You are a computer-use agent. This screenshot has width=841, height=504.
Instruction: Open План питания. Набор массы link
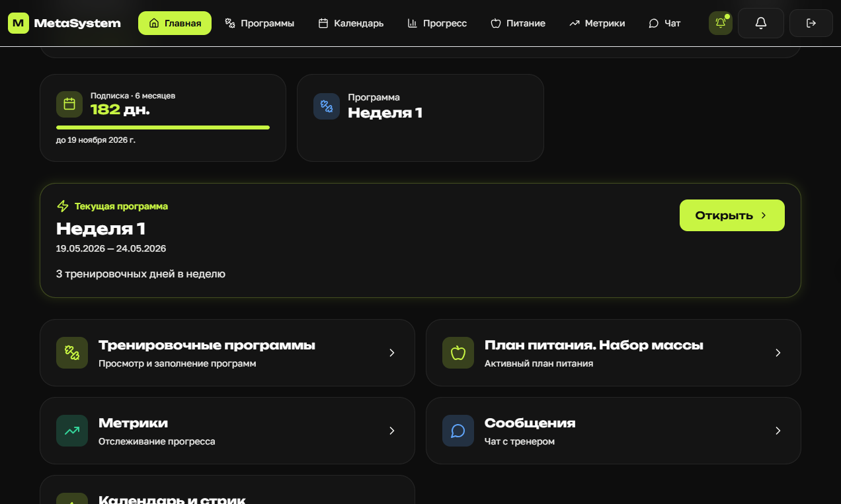pyautogui.click(x=594, y=345)
